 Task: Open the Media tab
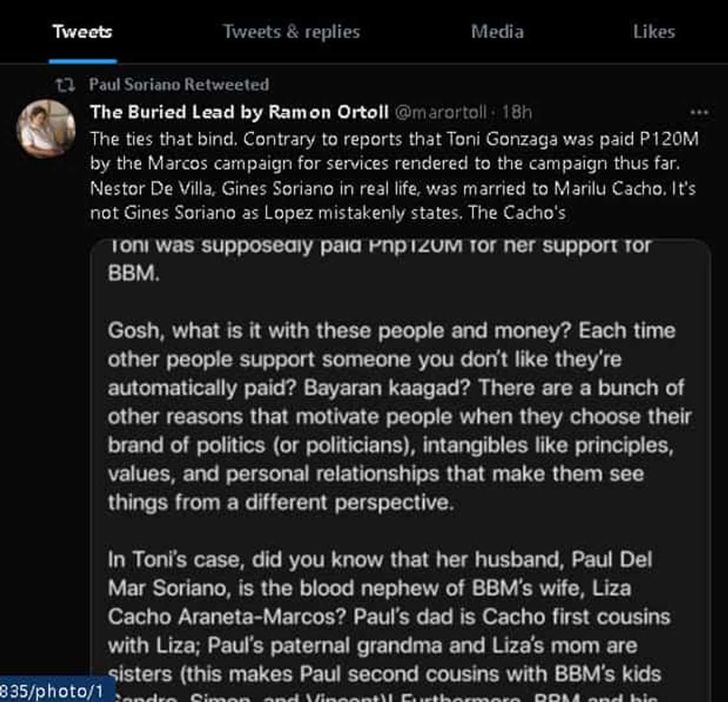click(x=497, y=31)
